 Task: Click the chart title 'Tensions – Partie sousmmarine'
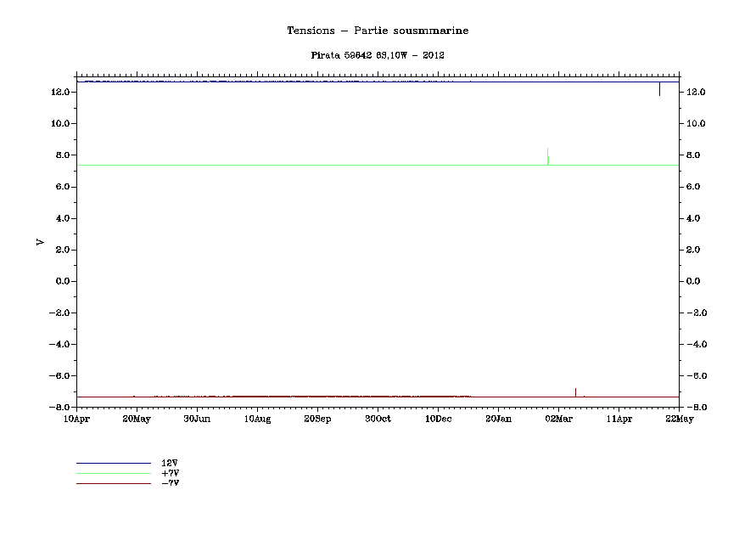click(x=378, y=31)
